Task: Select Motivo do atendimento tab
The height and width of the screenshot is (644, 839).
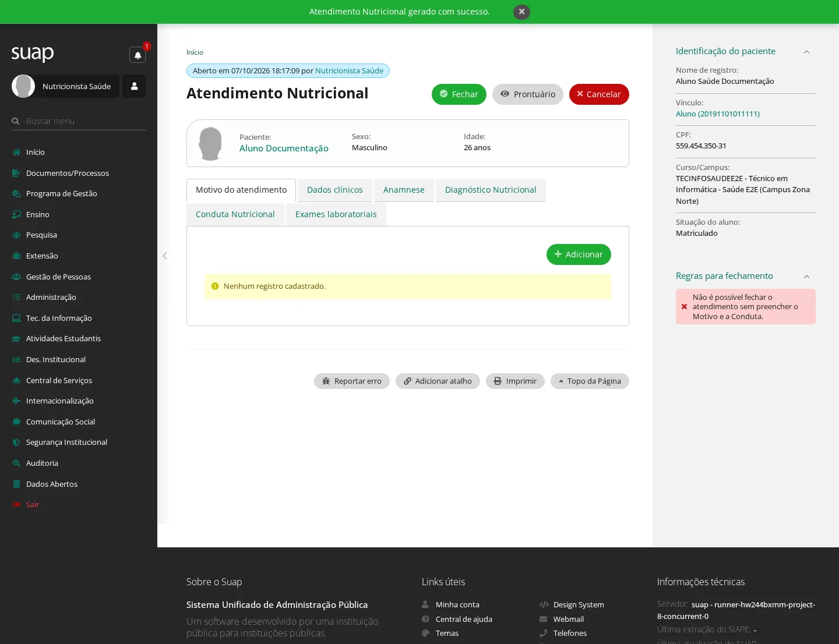Action: click(241, 190)
